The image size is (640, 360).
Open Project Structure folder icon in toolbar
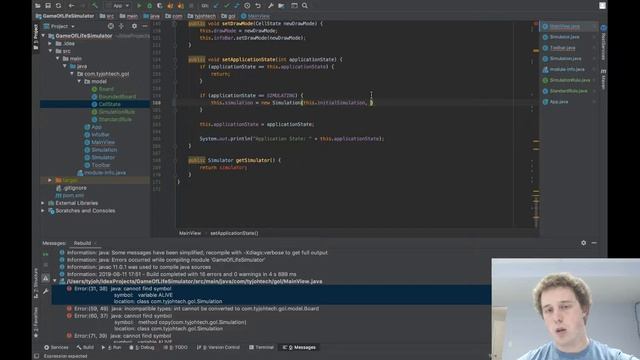pyautogui.click(x=281, y=6)
